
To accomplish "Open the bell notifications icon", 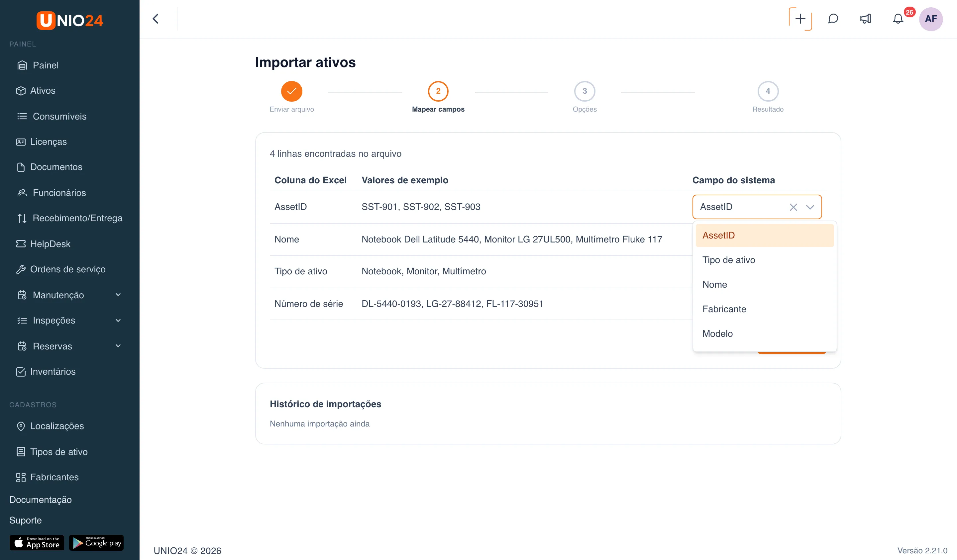I will click(x=898, y=19).
